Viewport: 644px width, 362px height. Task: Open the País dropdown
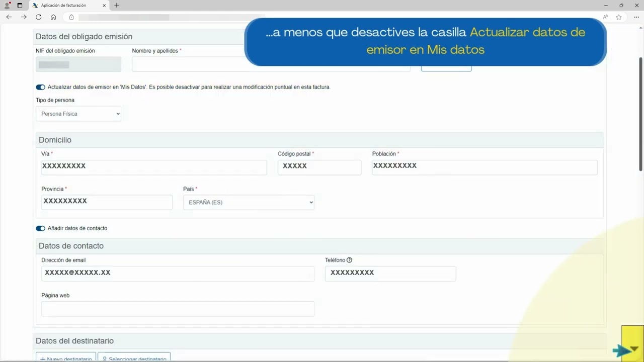click(249, 202)
